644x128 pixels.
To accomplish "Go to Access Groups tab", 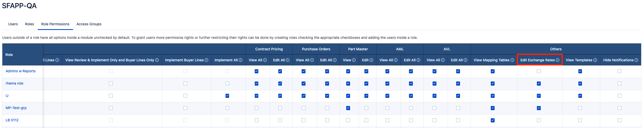I will pyautogui.click(x=89, y=24).
